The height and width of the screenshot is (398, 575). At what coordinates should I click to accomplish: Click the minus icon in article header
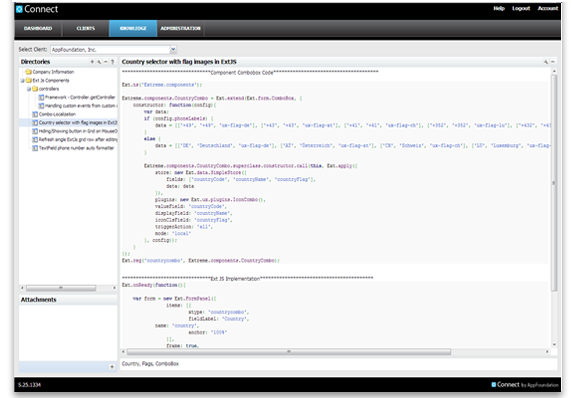click(553, 62)
